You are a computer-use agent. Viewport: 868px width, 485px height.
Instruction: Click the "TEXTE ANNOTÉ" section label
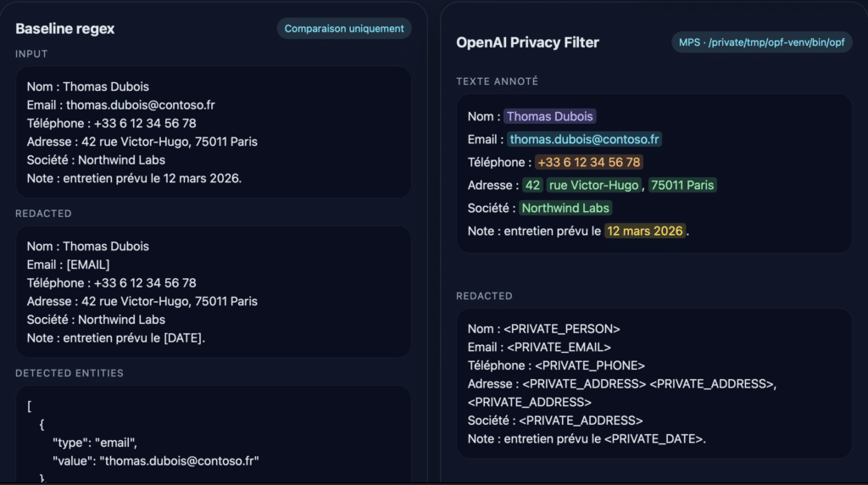(x=497, y=81)
